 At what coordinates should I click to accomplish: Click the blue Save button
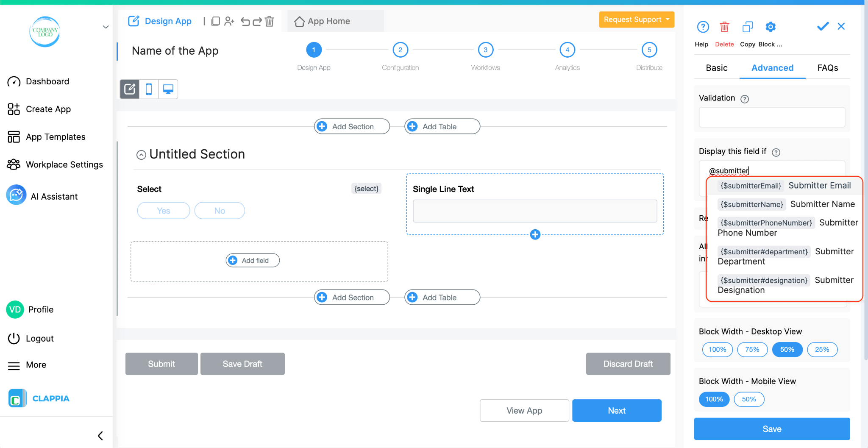pyautogui.click(x=772, y=429)
